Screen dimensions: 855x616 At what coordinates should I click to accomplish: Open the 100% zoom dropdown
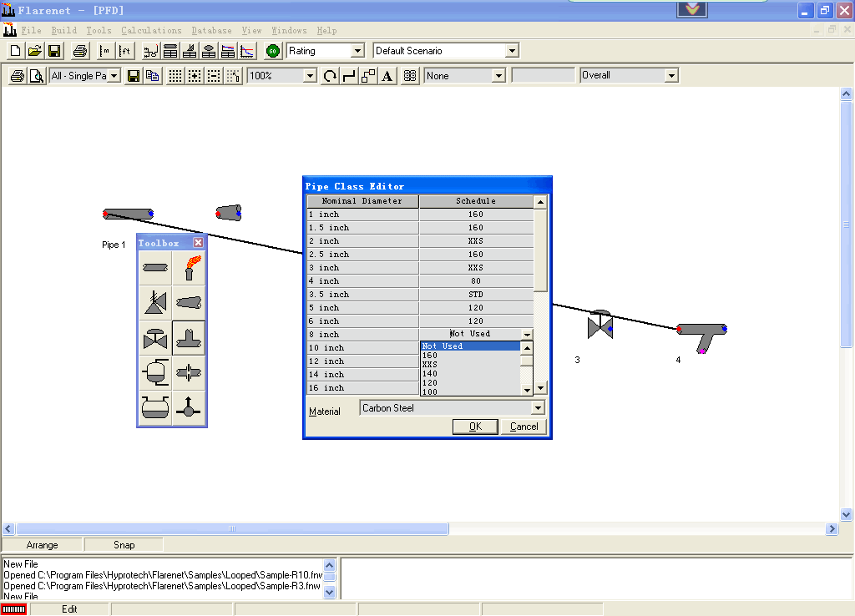[310, 76]
